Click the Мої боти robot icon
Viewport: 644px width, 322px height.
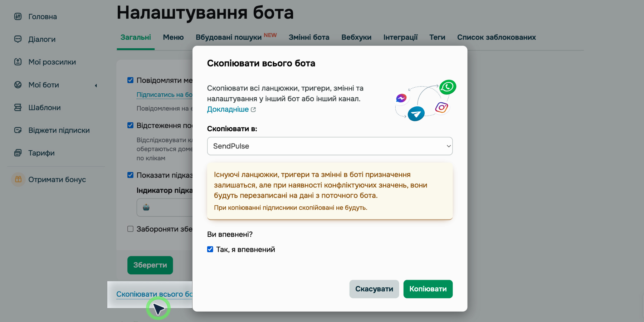[18, 85]
